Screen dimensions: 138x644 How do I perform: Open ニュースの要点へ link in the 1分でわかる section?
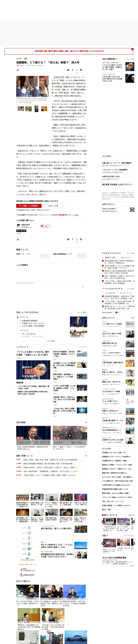tap(82, 312)
